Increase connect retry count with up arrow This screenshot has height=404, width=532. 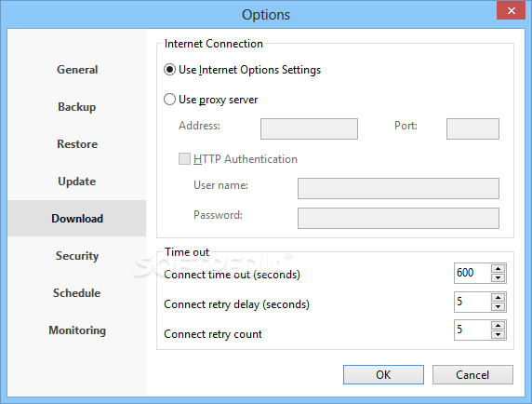[x=498, y=325]
